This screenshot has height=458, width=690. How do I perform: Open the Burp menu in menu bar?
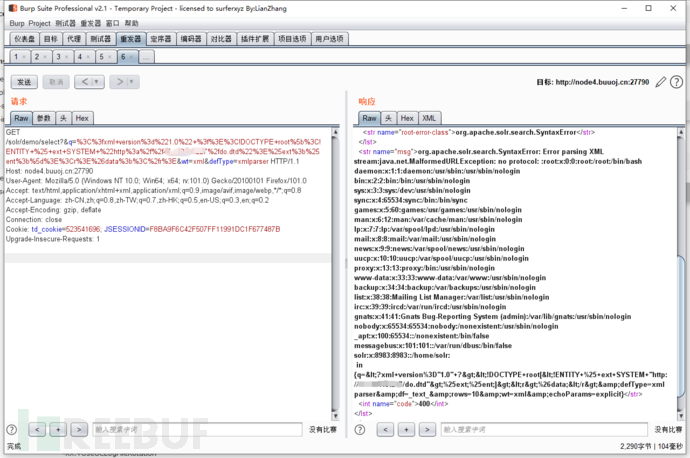point(15,22)
